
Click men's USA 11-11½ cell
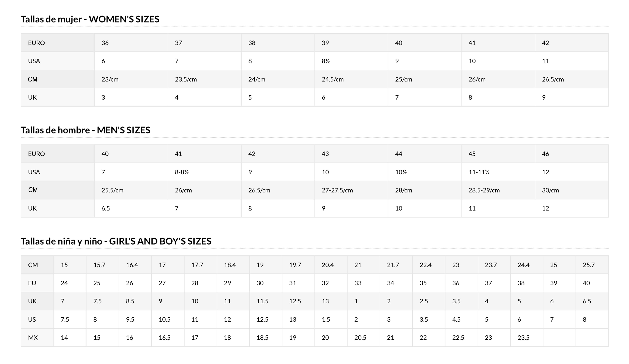(x=498, y=172)
